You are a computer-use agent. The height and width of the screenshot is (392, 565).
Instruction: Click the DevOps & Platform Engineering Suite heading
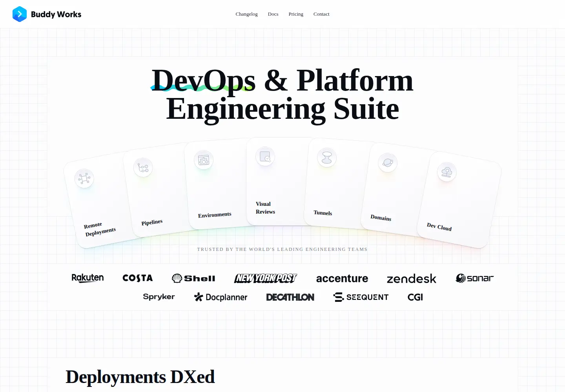[282, 94]
